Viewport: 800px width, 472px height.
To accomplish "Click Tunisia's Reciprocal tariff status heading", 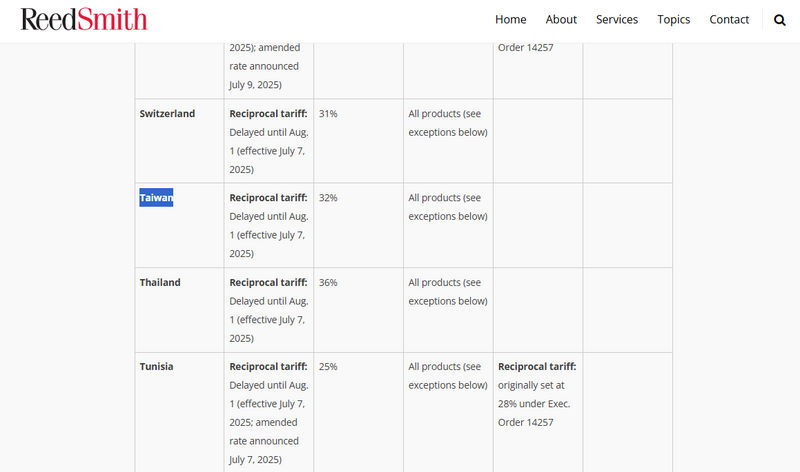I will pos(268,366).
